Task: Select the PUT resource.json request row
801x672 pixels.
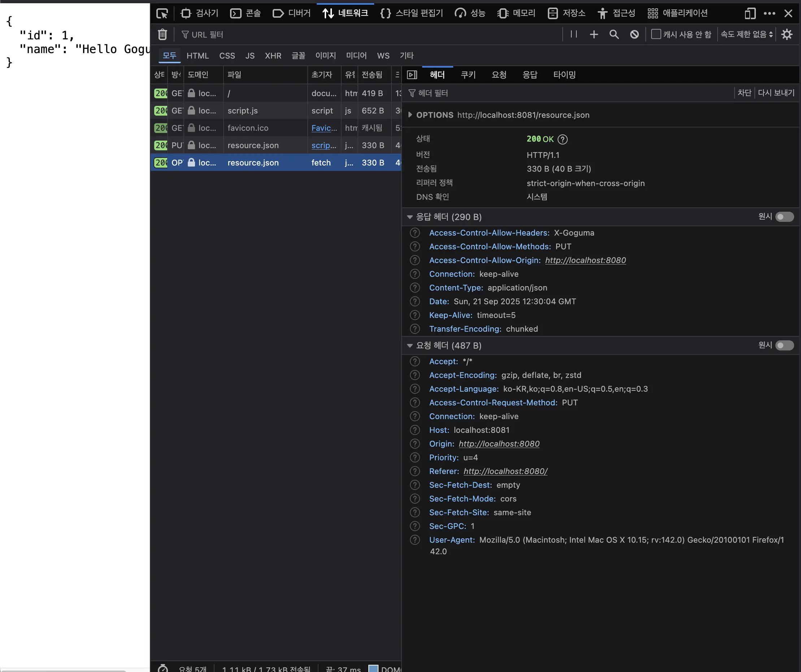Action: pyautogui.click(x=252, y=145)
